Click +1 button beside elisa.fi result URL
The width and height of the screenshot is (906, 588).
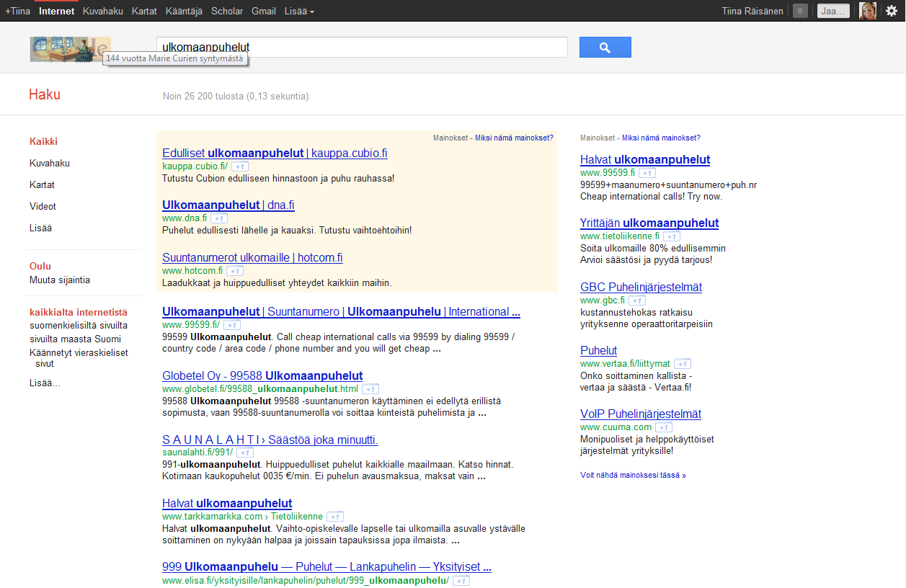pos(461,581)
